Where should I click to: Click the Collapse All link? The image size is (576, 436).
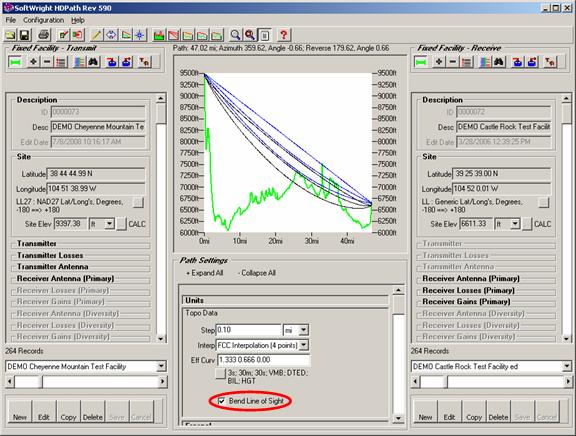(256, 273)
